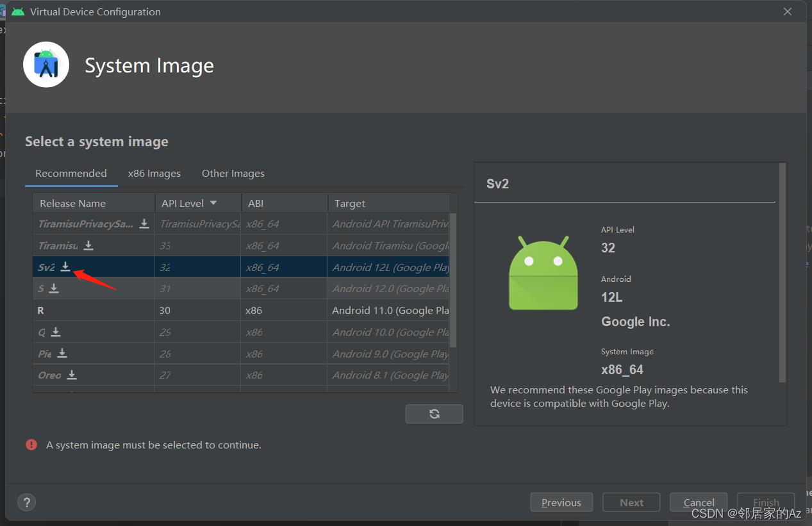Click API level 27 cell in Oreo row

coord(197,375)
